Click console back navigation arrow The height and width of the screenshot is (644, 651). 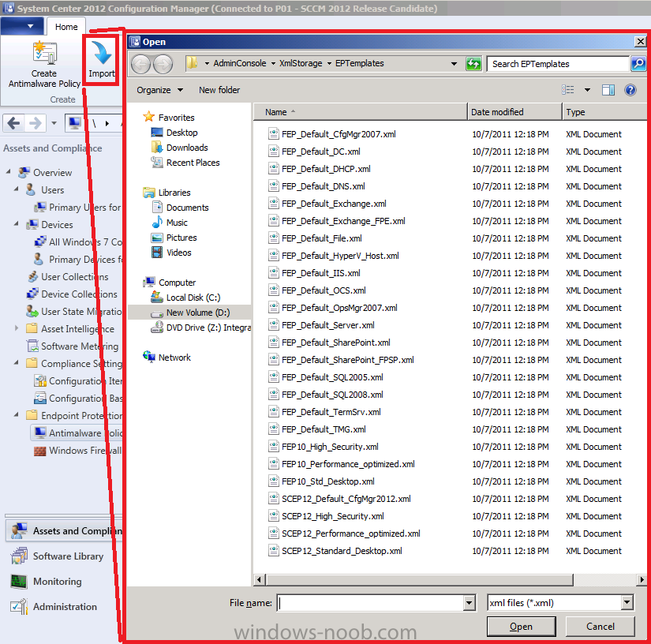coord(13,123)
